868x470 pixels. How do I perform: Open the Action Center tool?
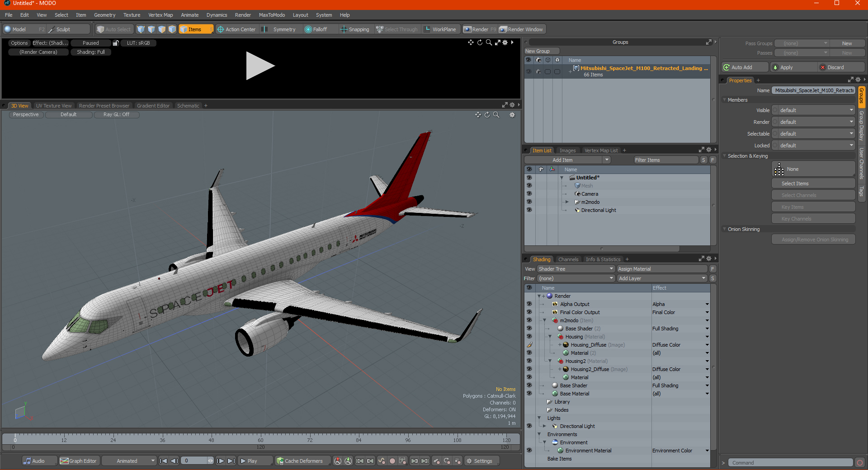click(236, 29)
